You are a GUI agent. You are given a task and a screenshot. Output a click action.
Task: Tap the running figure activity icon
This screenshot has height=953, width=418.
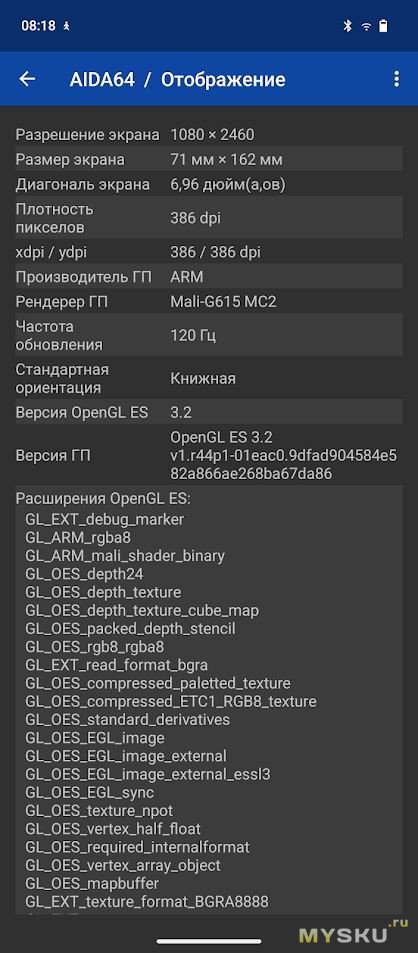(x=66, y=26)
